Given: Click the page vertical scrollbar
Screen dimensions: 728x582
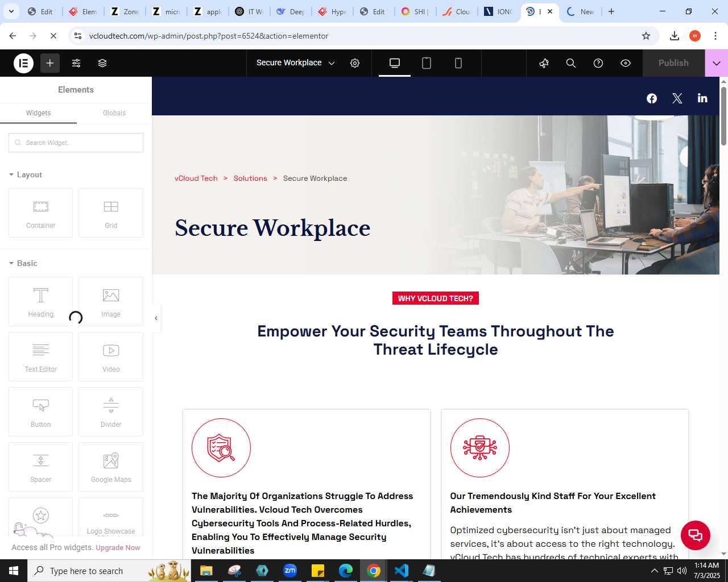Looking at the screenshot, I should coord(724,116).
